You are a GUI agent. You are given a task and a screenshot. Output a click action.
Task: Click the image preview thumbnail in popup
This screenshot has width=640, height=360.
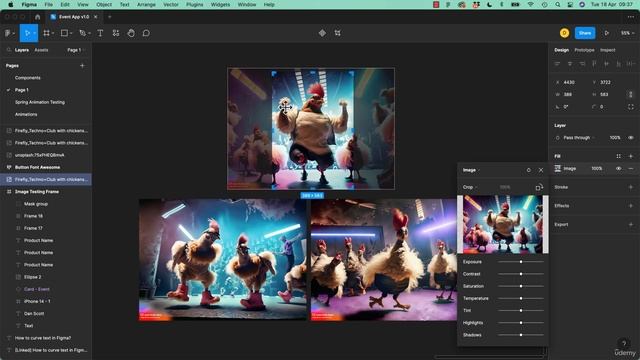pyautogui.click(x=503, y=224)
